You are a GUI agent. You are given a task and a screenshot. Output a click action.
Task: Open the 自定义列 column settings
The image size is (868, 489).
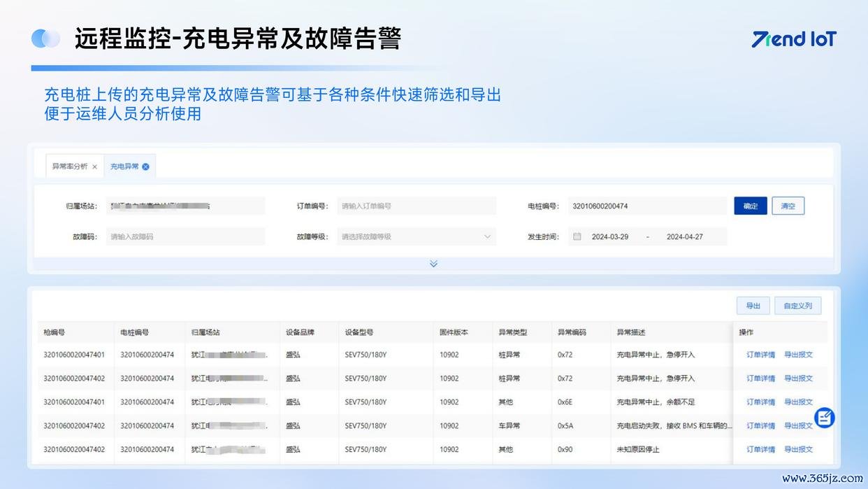[797, 306]
